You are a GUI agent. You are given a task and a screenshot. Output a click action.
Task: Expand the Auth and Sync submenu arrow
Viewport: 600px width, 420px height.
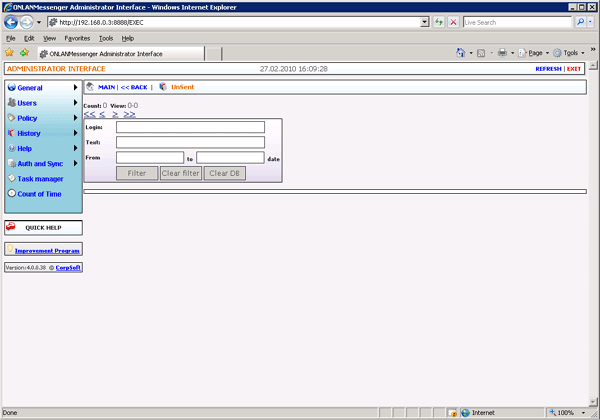(75, 163)
